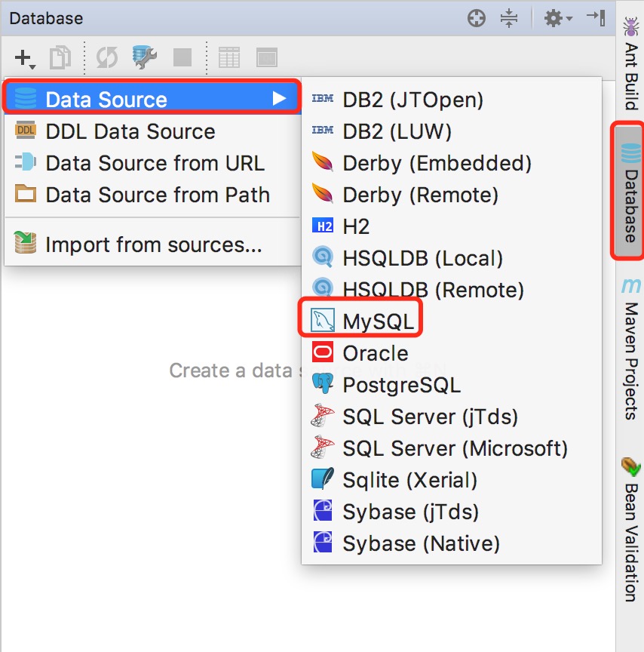Select Sqlite (Xerial)

pyautogui.click(x=451, y=480)
